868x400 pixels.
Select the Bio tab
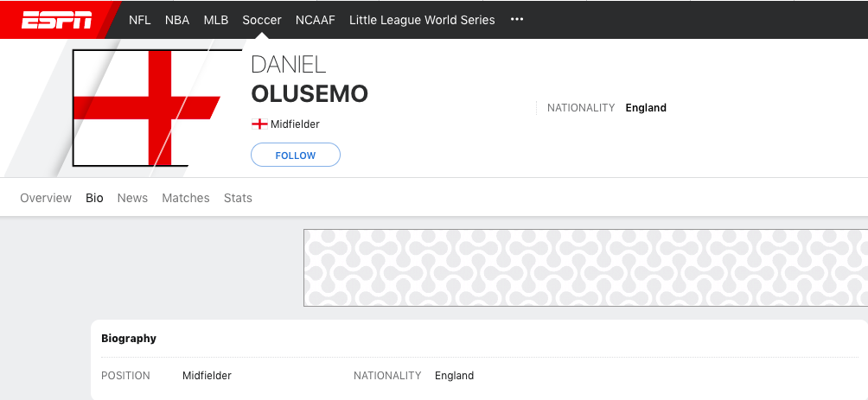(x=94, y=198)
